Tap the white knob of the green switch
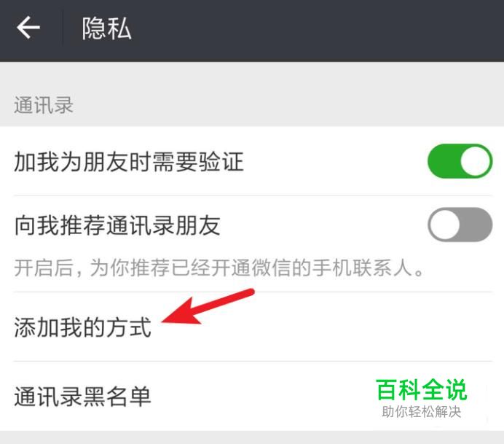504x444 pixels. (475, 161)
